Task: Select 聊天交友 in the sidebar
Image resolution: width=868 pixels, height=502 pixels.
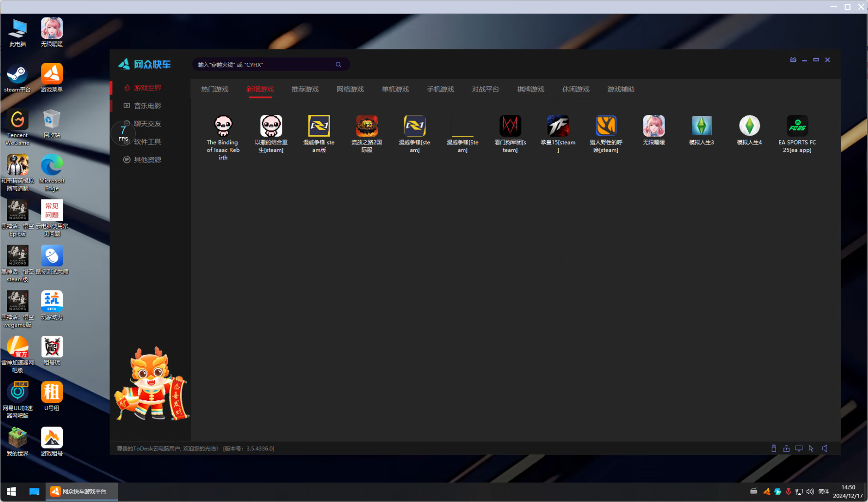Action: pos(148,124)
